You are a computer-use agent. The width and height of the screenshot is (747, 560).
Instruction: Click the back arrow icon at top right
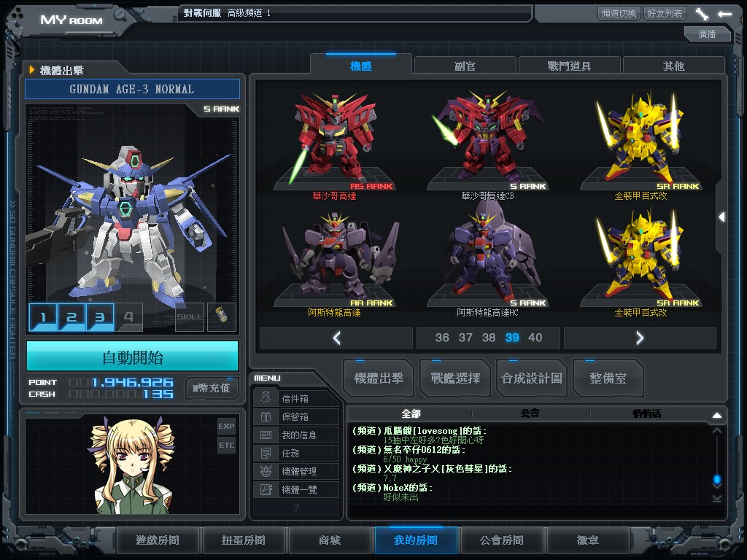pyautogui.click(x=724, y=14)
